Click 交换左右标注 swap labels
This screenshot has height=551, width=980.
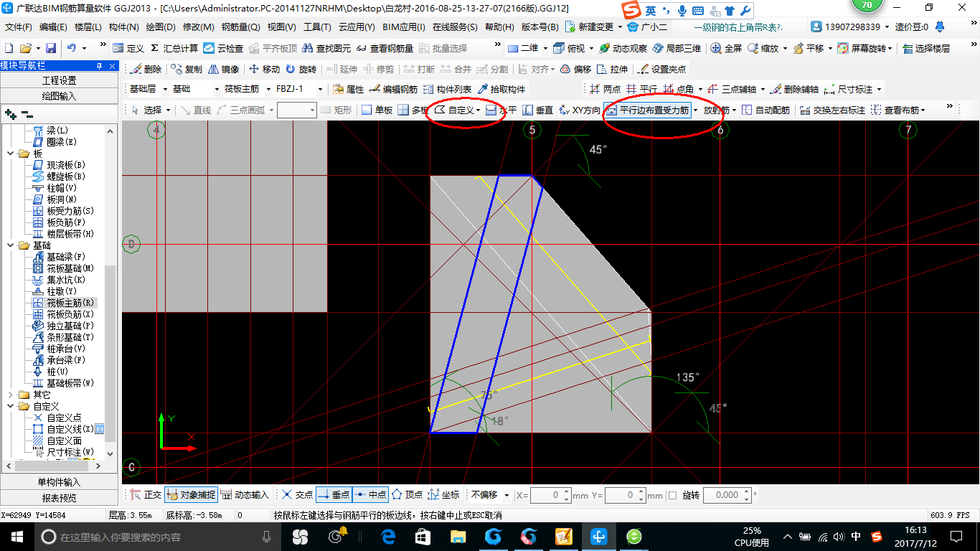pos(834,110)
